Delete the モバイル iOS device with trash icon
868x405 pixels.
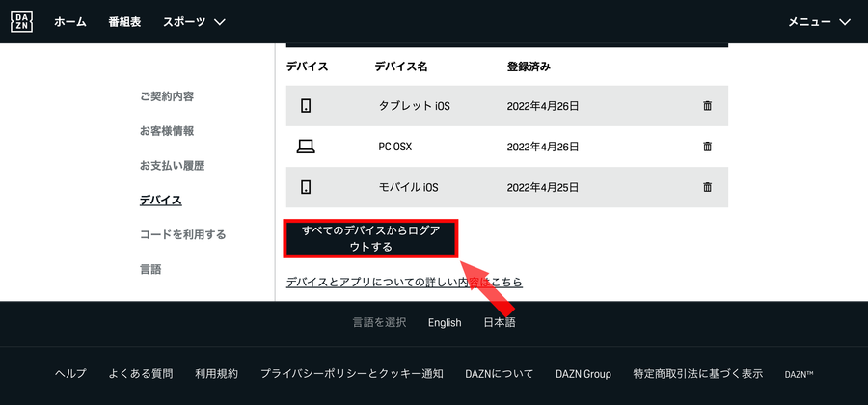click(707, 188)
